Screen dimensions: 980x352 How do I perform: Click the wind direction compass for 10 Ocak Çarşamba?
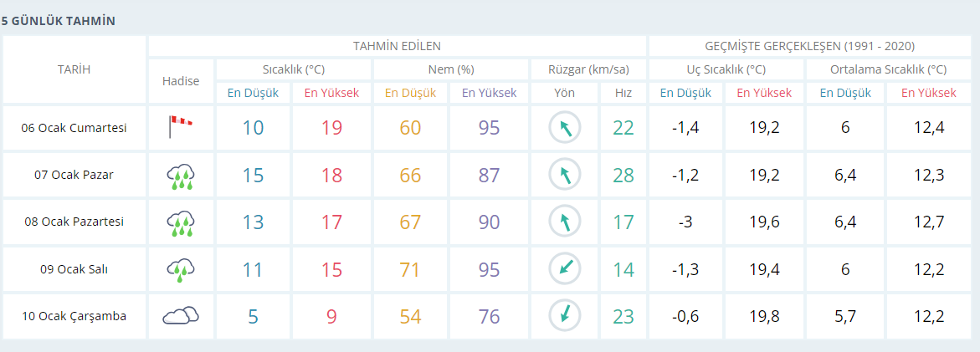(564, 316)
